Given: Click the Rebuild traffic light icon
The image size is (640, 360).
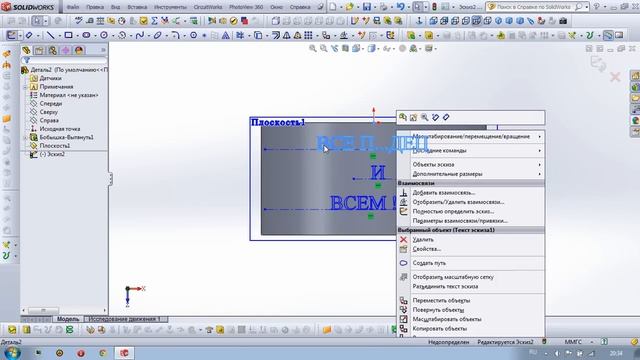Looking at the screenshot, I should (434, 7).
